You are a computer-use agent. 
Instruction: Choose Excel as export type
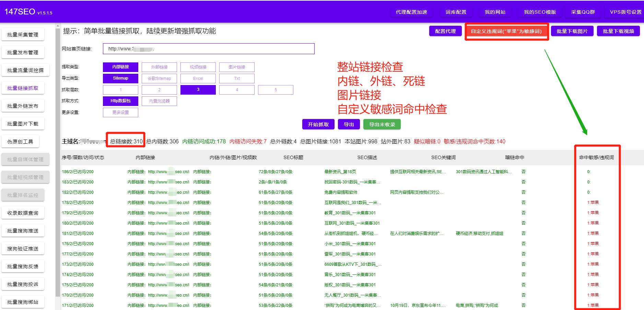pos(198,78)
